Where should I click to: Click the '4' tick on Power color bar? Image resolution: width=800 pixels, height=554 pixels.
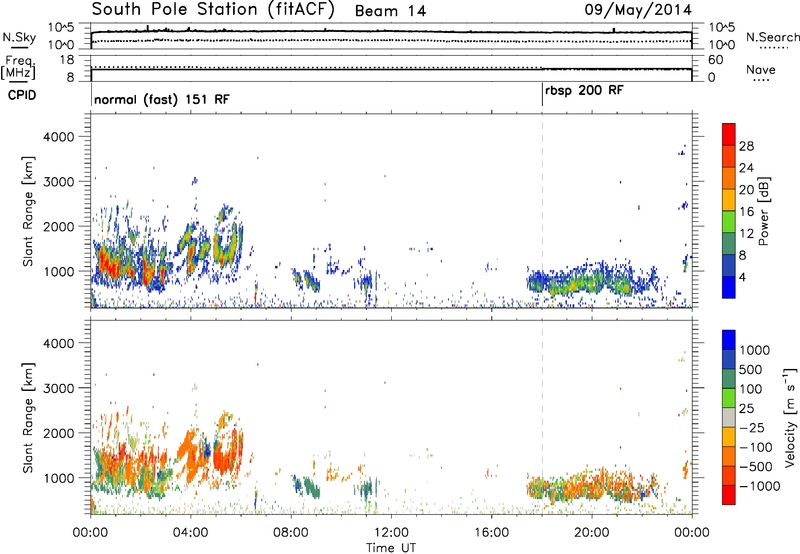tap(742, 277)
